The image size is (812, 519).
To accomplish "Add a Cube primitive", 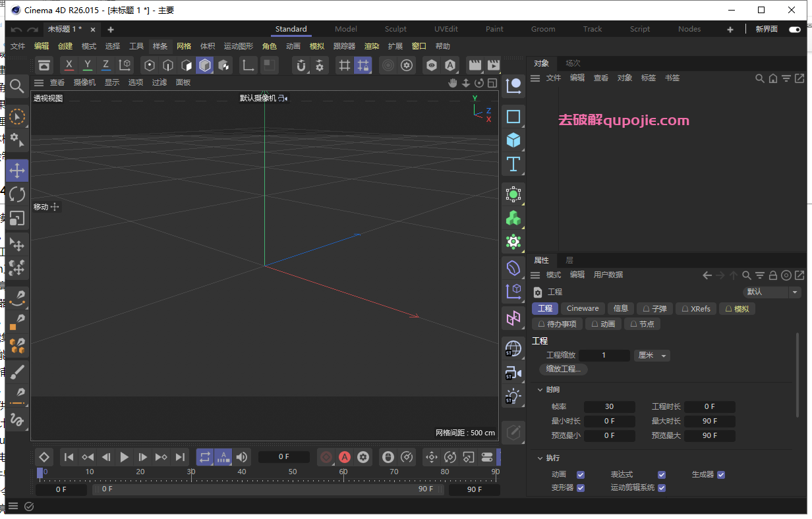I will 513,140.
